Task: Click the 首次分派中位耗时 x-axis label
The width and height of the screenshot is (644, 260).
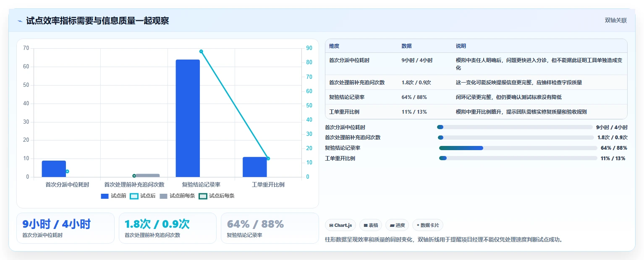Action: point(67,185)
